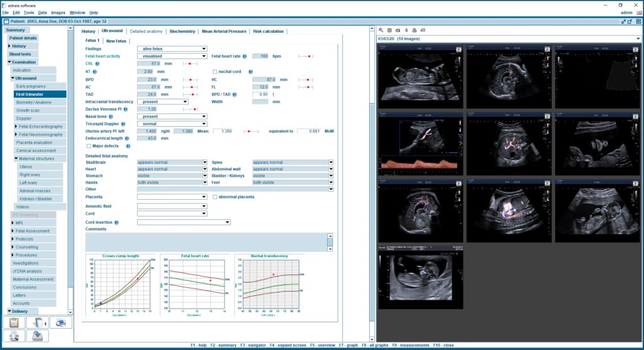The width and height of the screenshot is (644, 350).
Task: Click the blue printer icon in sidebar
Action: click(61, 322)
